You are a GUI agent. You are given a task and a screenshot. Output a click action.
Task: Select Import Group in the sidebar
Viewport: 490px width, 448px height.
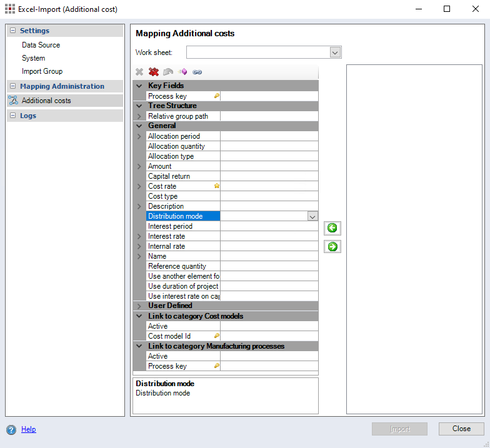coord(42,71)
